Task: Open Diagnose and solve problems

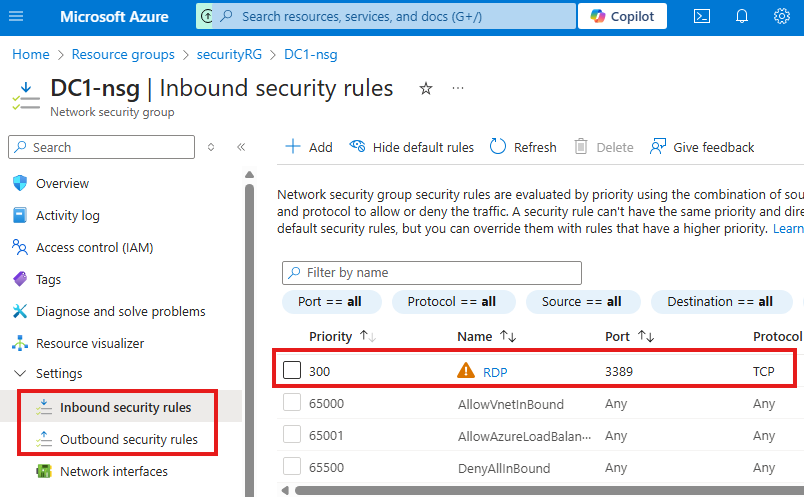Action: coord(120,311)
